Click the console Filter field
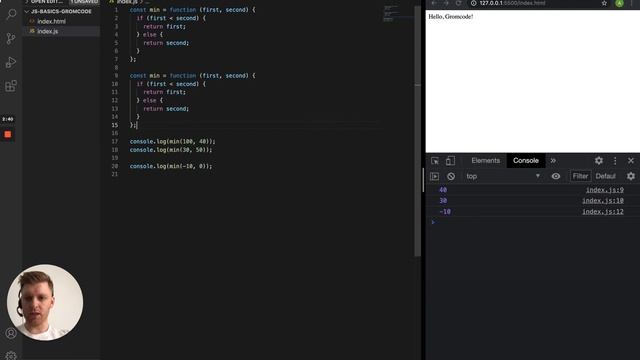 (580, 176)
